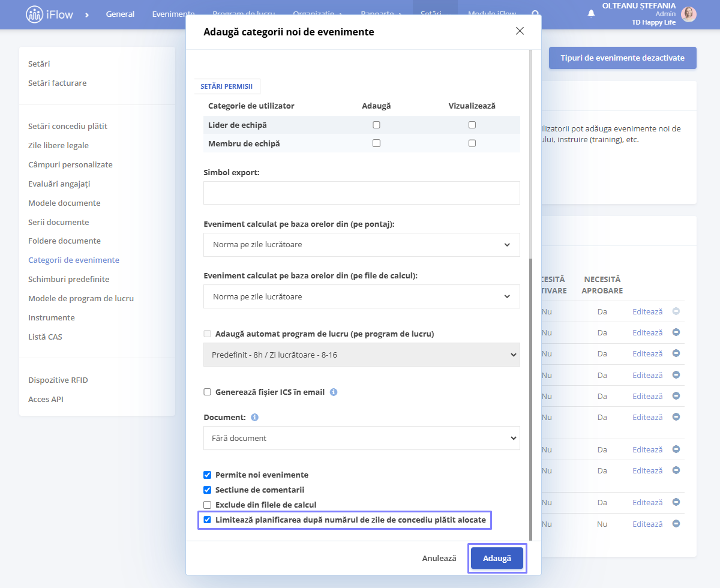Click the dialog vertical scrollbar

click(x=530, y=399)
